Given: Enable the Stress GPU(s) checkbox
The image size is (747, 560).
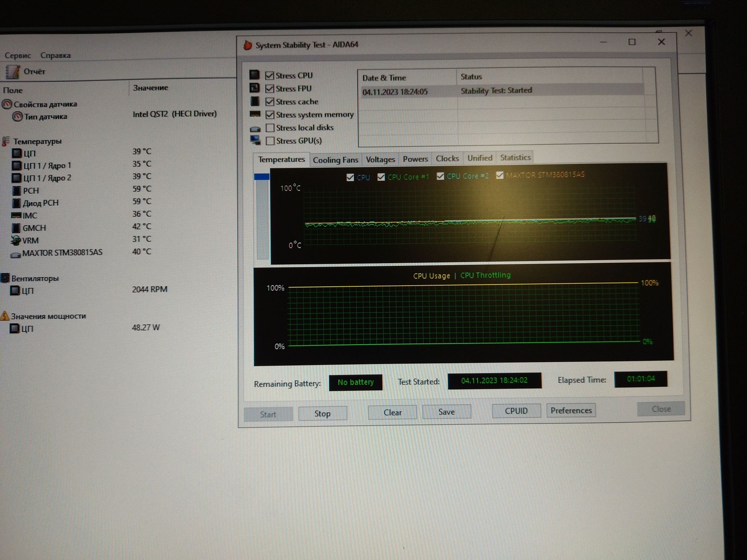Looking at the screenshot, I should pos(270,141).
